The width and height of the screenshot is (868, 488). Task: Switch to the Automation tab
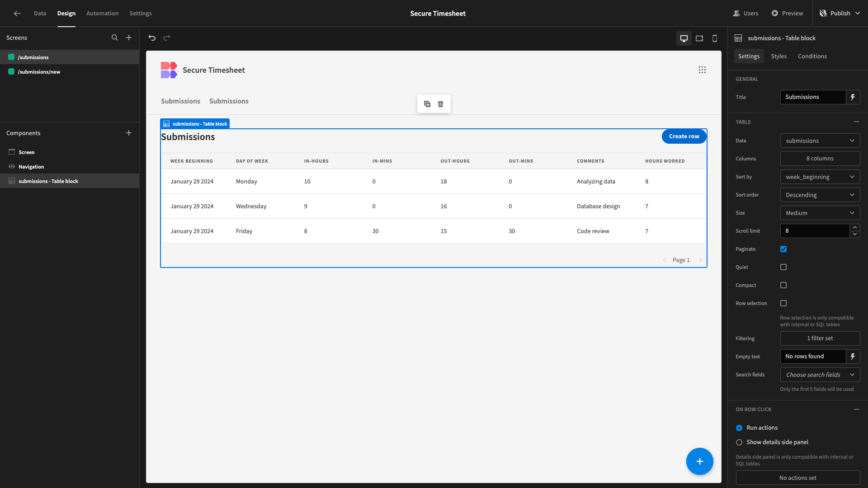point(102,14)
